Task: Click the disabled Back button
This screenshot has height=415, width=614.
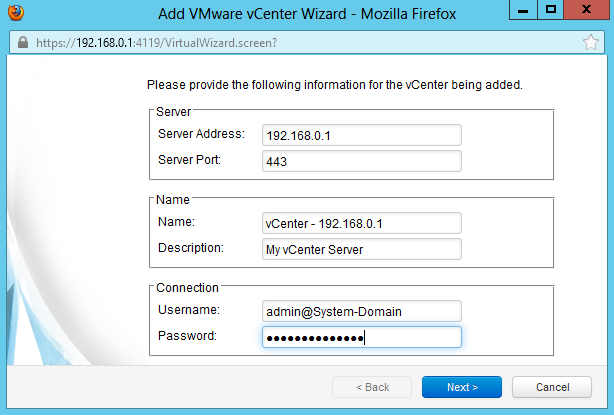Action: 372,387
